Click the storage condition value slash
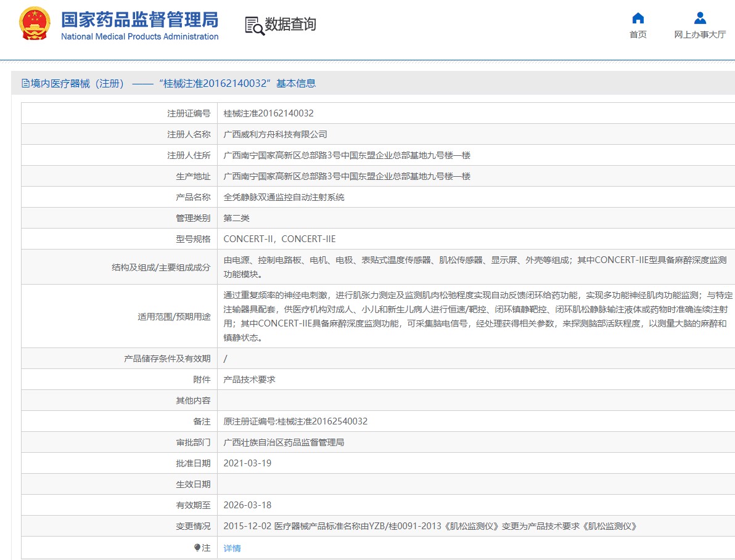The image size is (735, 560). click(x=226, y=359)
